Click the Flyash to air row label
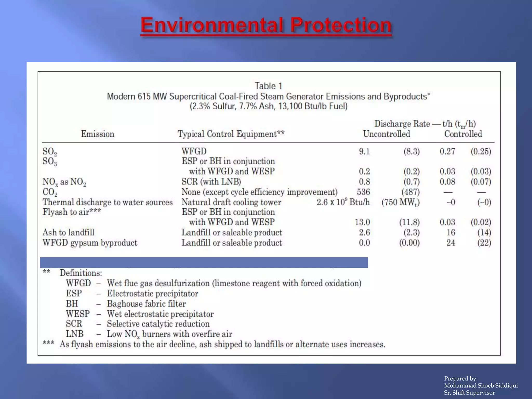This screenshot has height=399, width=532. coord(72,212)
